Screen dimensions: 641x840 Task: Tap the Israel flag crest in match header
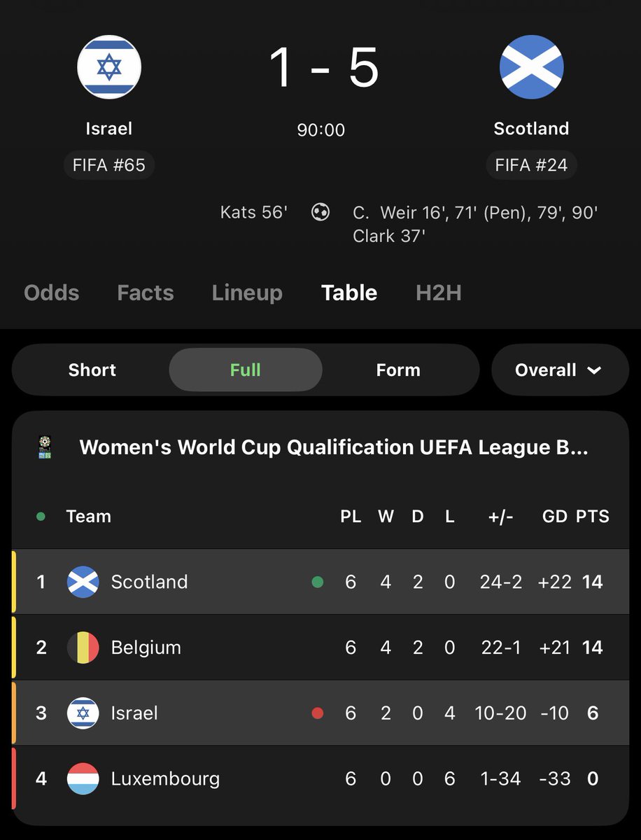tap(109, 67)
